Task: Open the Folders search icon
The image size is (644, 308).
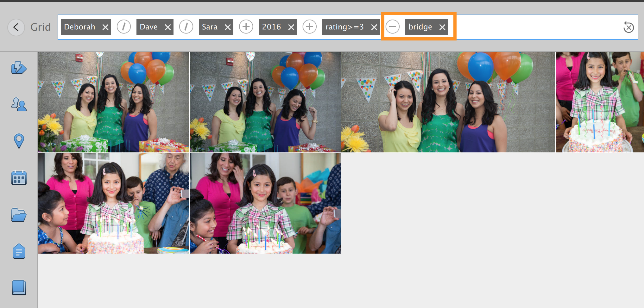Action: click(x=19, y=215)
